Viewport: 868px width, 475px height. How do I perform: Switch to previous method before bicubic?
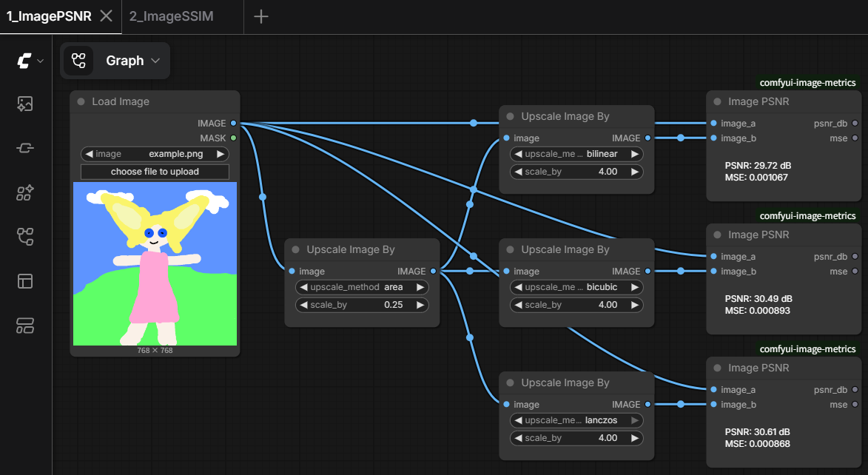[518, 287]
